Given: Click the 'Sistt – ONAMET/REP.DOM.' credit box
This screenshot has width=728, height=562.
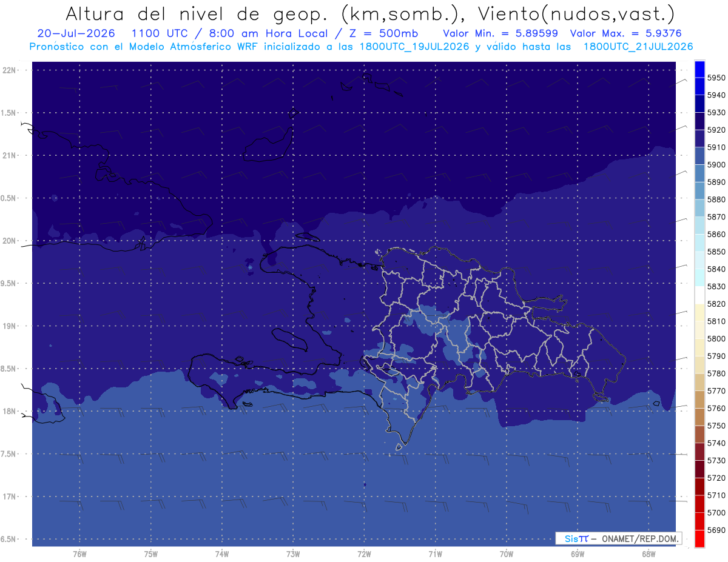Looking at the screenshot, I should (619, 538).
